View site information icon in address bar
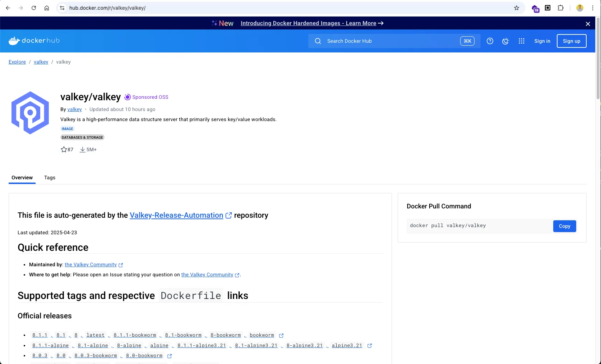The image size is (601, 364). tap(62, 8)
